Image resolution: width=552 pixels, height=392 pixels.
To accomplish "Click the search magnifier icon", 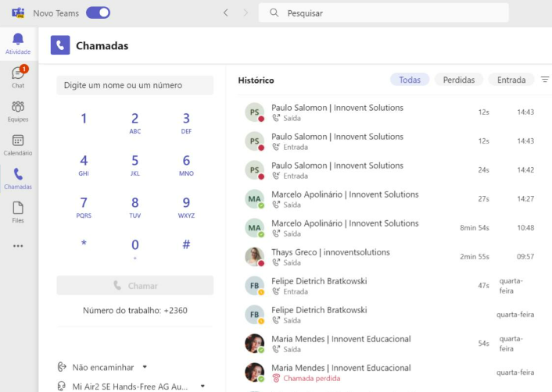I will (274, 13).
